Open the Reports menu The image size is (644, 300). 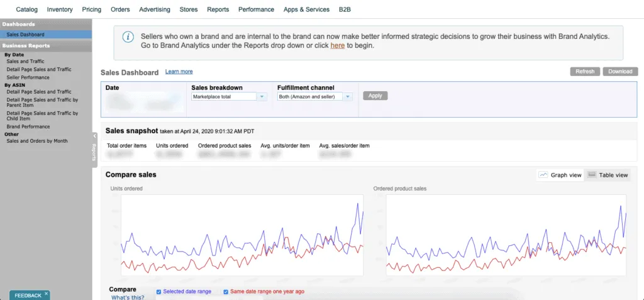(218, 9)
